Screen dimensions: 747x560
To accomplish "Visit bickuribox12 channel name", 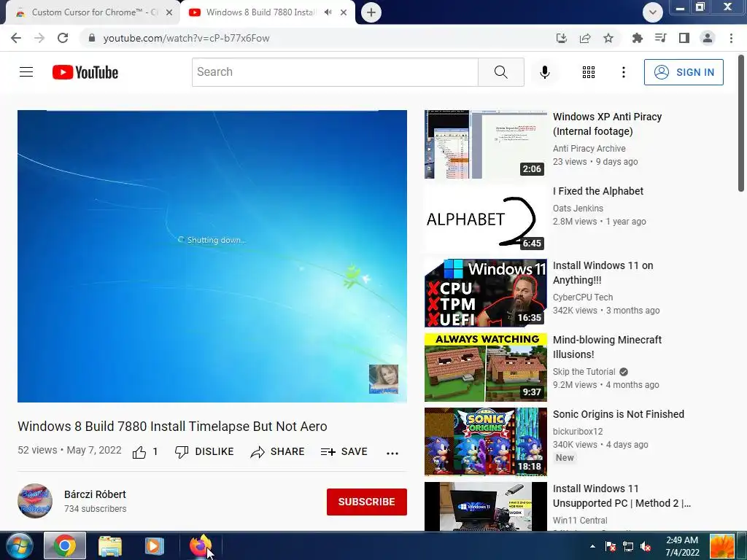I will pyautogui.click(x=578, y=432).
